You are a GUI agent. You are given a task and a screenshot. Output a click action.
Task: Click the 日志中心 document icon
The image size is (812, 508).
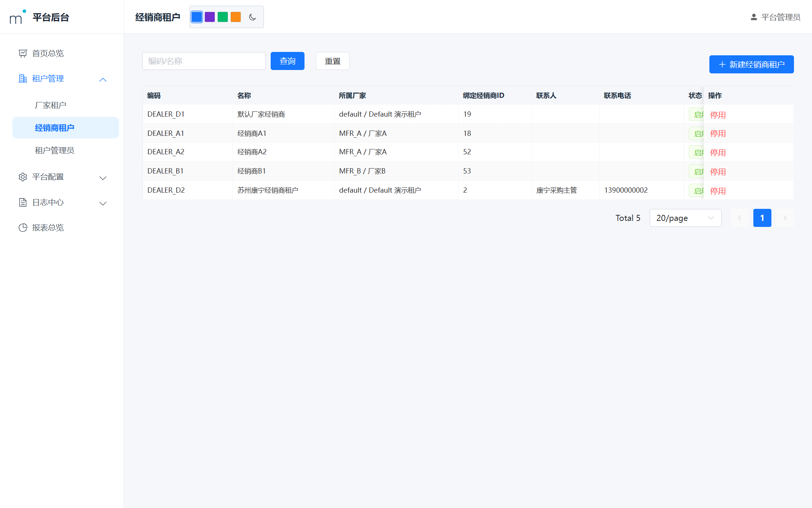[x=23, y=202]
